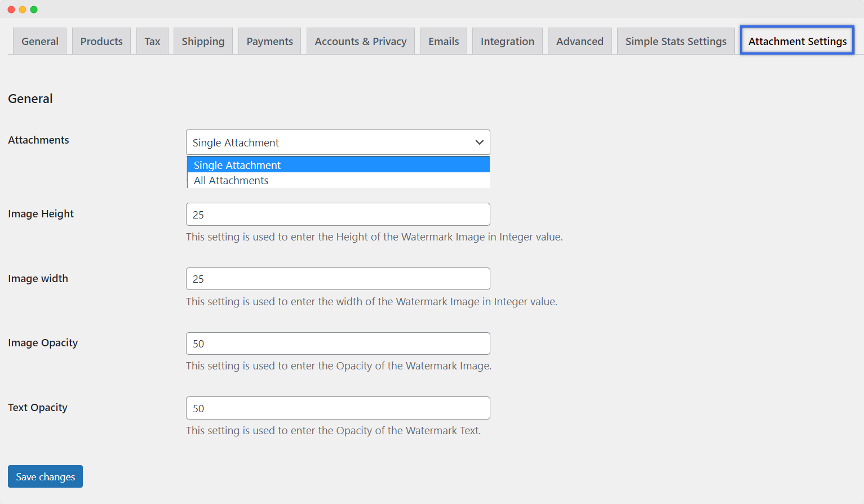
Task: Choose the All Attachments option
Action: [338, 181]
